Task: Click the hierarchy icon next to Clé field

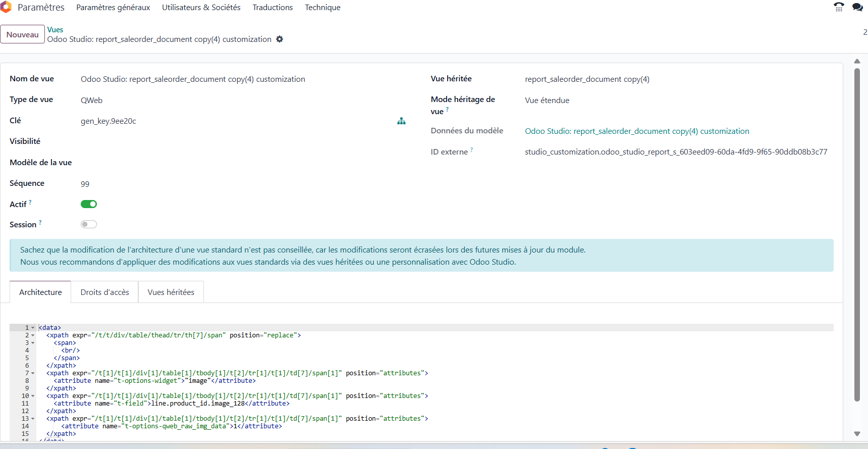Action: pos(401,121)
